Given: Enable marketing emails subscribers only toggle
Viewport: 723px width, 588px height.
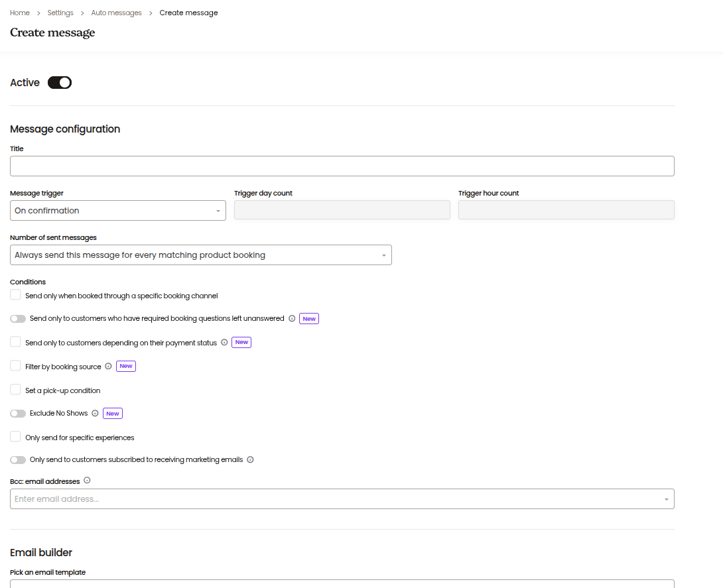Looking at the screenshot, I should tap(18, 460).
